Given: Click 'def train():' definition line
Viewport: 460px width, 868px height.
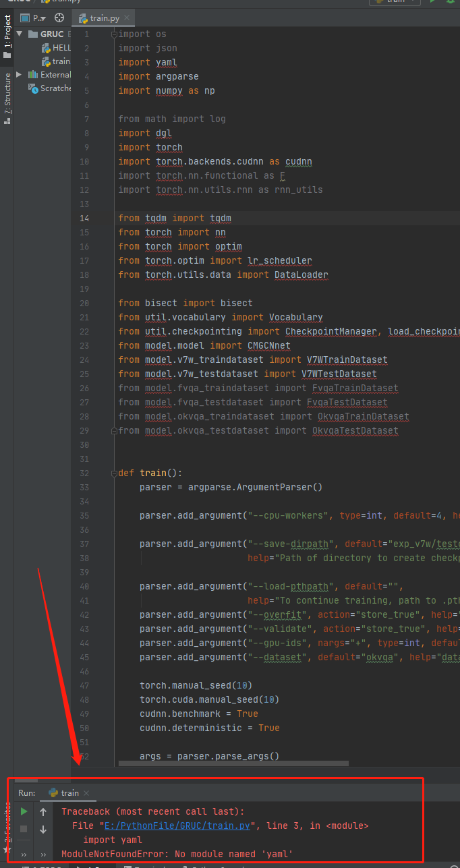Looking at the screenshot, I should [150, 473].
